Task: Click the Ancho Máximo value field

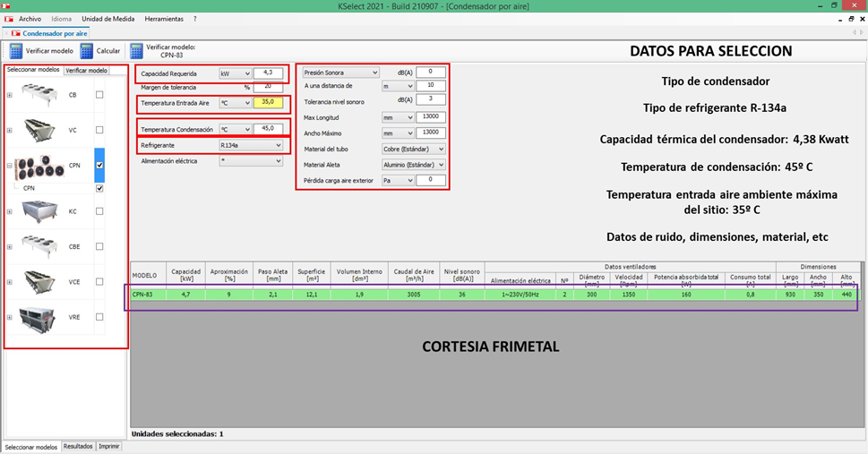Action: 431,133
